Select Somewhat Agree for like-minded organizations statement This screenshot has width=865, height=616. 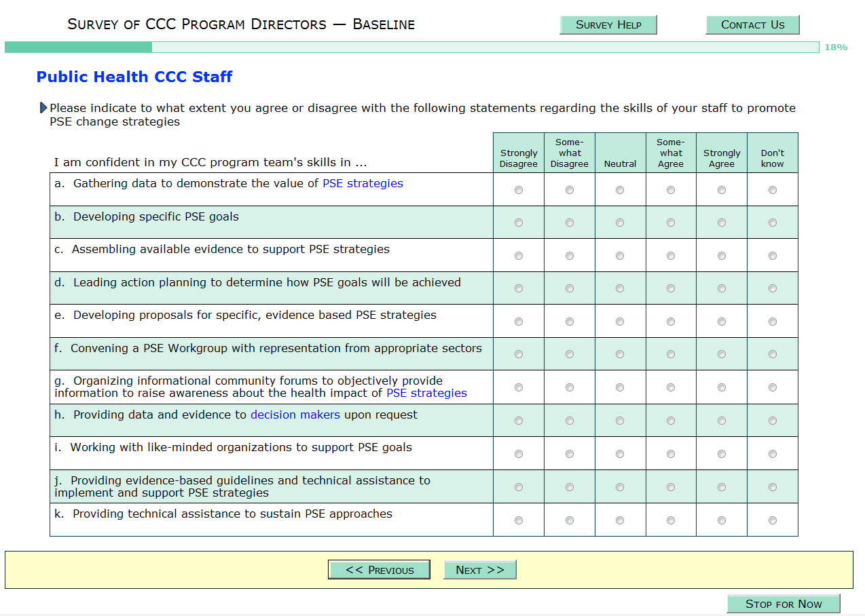coord(671,454)
